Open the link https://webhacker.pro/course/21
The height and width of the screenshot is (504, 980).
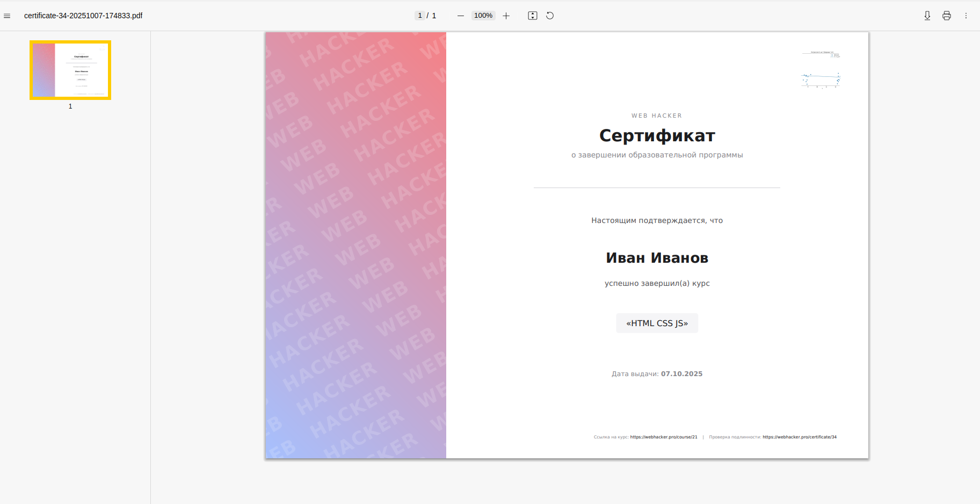click(x=664, y=437)
